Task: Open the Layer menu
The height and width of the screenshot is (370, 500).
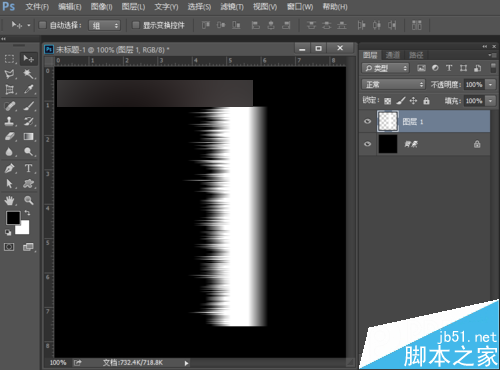Action: coord(133,7)
